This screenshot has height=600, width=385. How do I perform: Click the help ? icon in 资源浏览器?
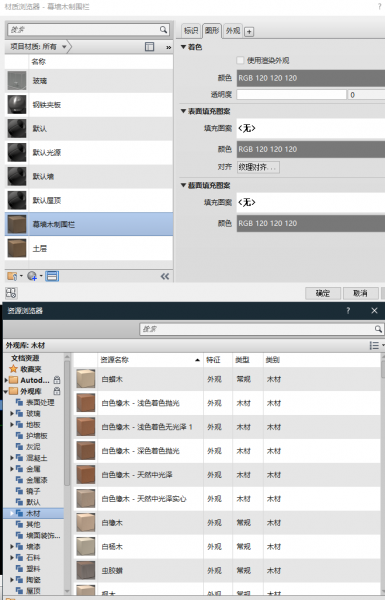(x=348, y=310)
